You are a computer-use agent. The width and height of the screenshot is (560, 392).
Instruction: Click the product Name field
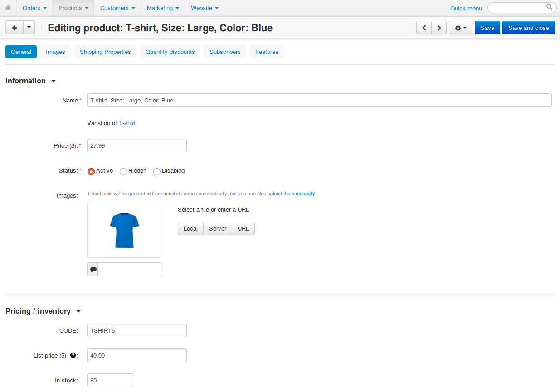click(x=319, y=100)
